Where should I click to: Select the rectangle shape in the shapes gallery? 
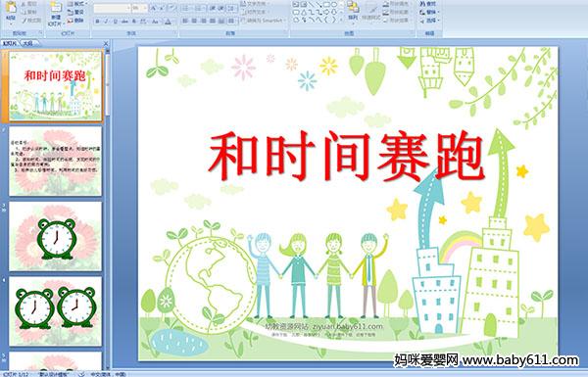[326, 4]
